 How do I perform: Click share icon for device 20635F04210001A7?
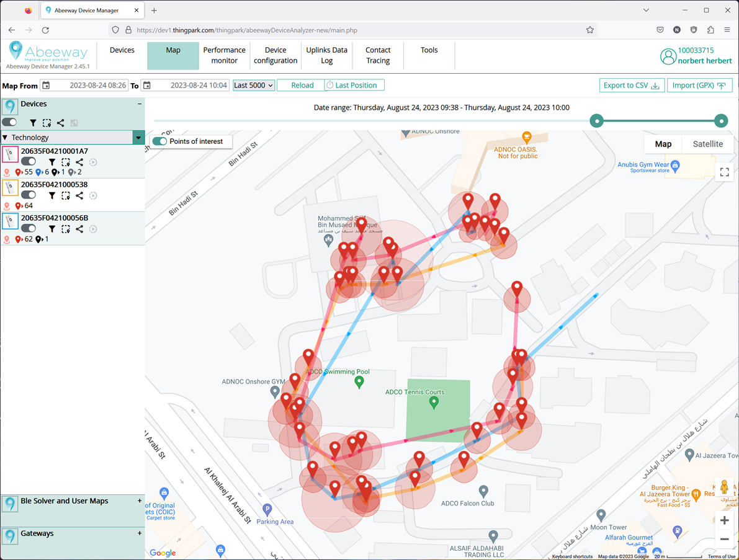tap(79, 162)
